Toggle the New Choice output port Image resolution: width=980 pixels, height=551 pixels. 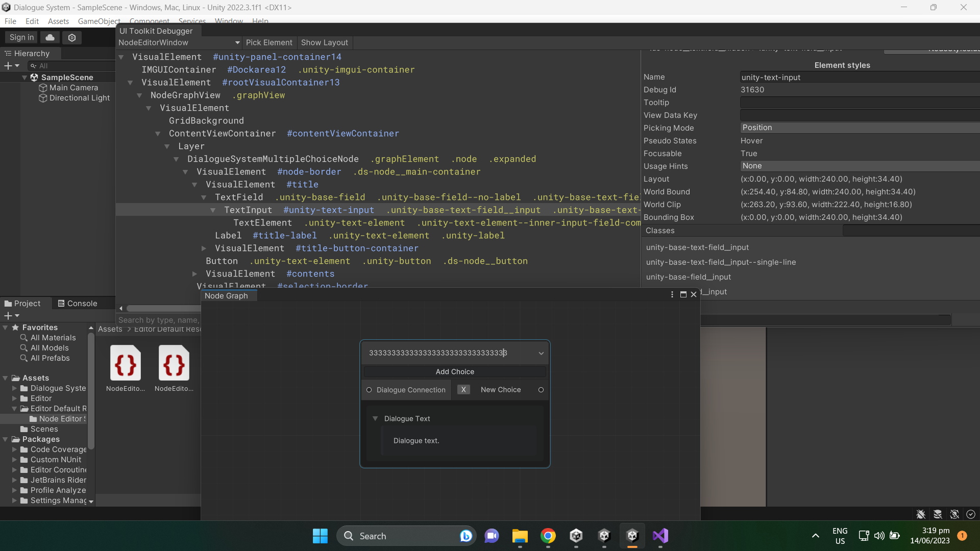click(x=541, y=390)
